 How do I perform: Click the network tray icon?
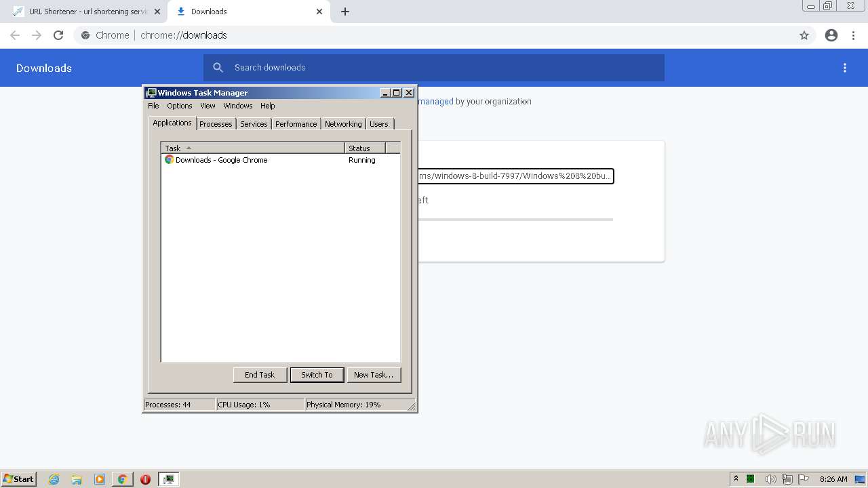pos(787,479)
